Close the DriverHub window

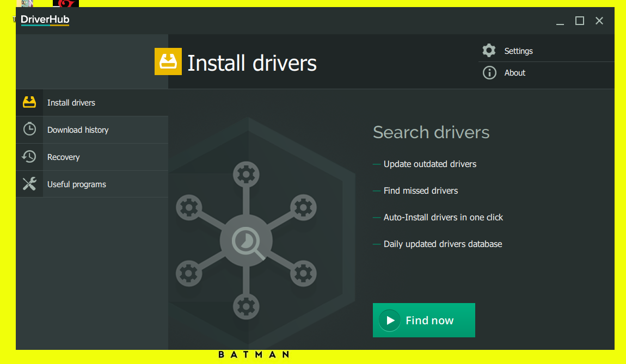pyautogui.click(x=599, y=21)
